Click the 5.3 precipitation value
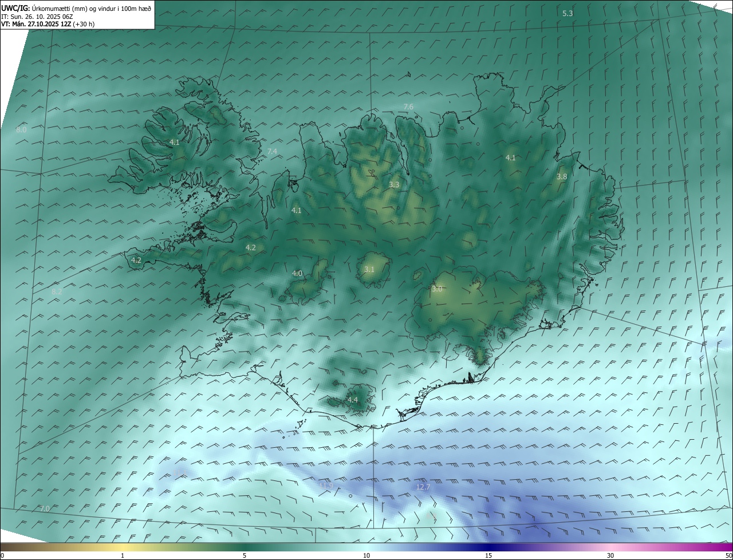 [x=568, y=13]
